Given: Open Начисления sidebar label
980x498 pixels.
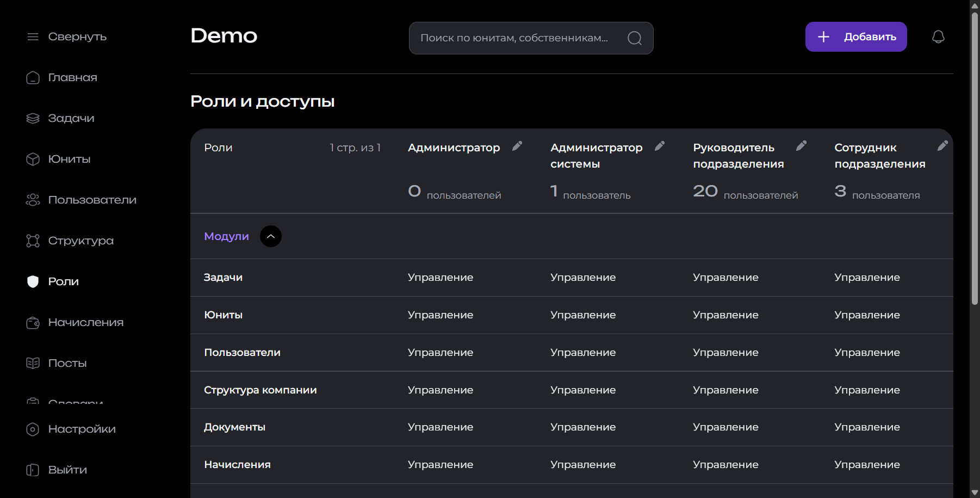Looking at the screenshot, I should coord(86,322).
